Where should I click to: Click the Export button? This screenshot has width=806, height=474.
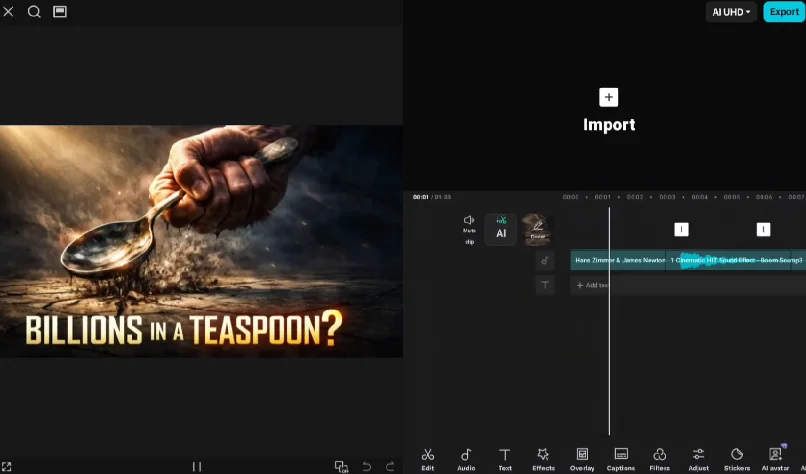(x=784, y=12)
